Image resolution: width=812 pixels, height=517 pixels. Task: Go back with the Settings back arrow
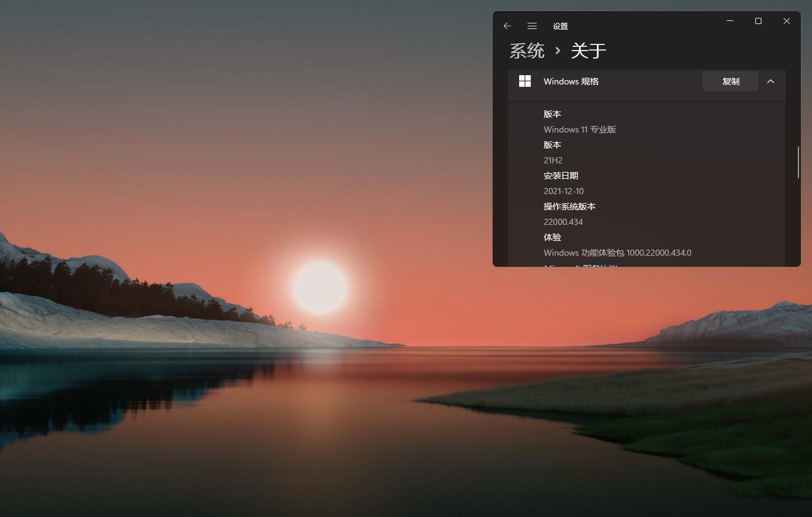click(507, 26)
